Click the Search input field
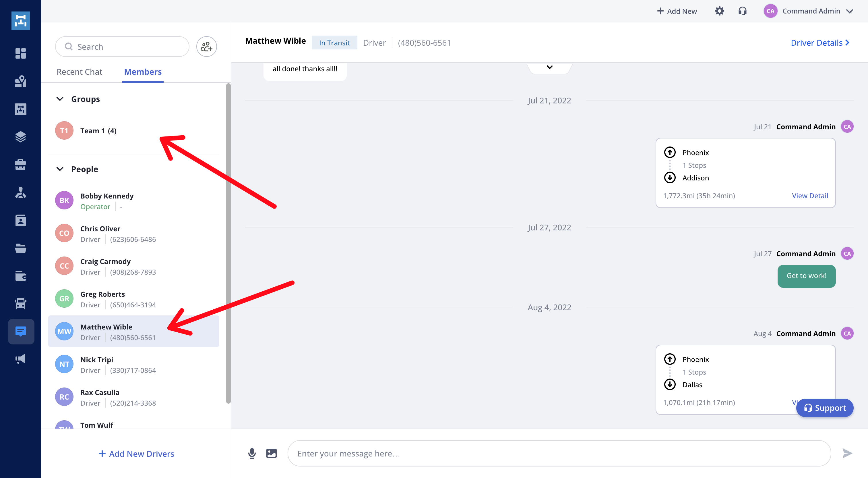Viewport: 868px width, 478px height. pyautogui.click(x=122, y=47)
